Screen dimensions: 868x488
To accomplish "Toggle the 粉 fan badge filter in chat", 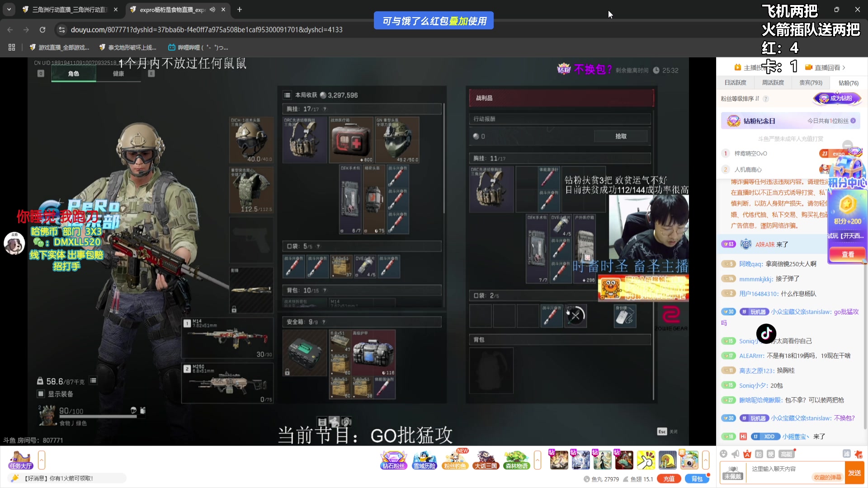I will coord(759,454).
